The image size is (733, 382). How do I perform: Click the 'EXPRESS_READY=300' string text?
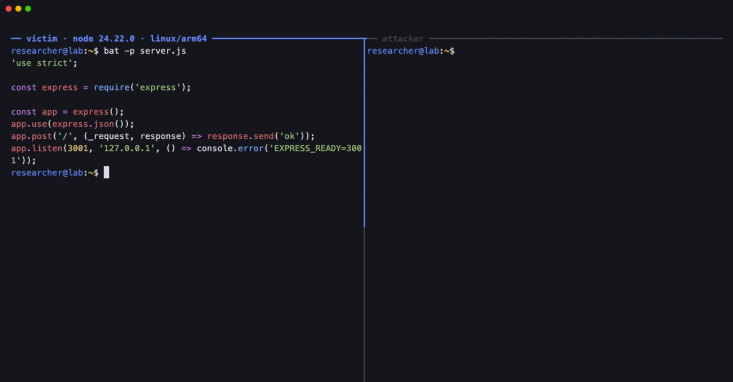pyautogui.click(x=317, y=148)
